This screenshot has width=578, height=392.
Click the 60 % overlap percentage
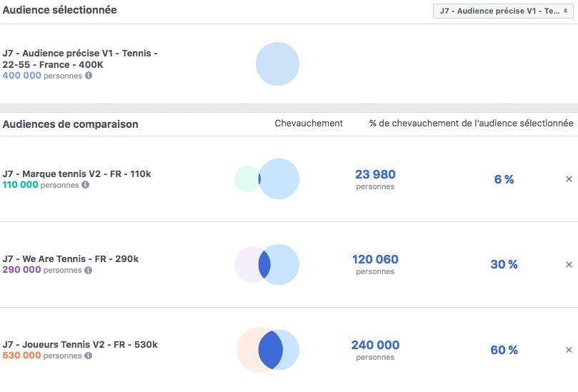pos(504,350)
